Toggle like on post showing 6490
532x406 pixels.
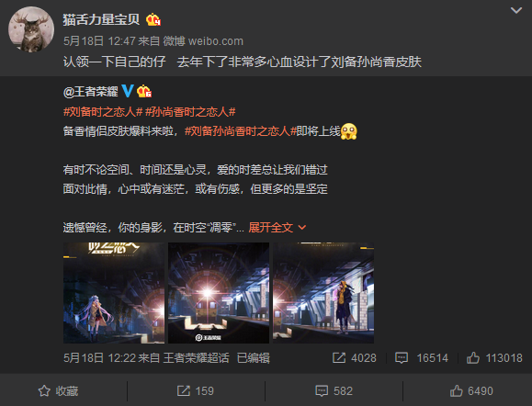pos(471,390)
